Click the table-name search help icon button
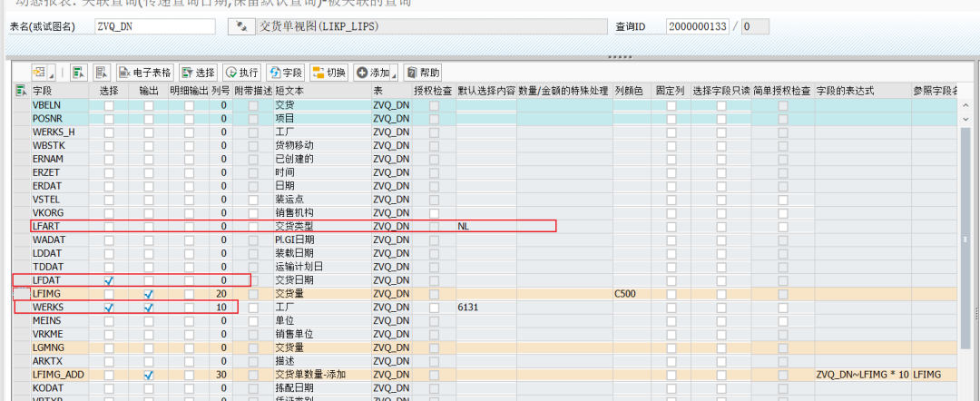The width and height of the screenshot is (980, 401). pyautogui.click(x=240, y=27)
